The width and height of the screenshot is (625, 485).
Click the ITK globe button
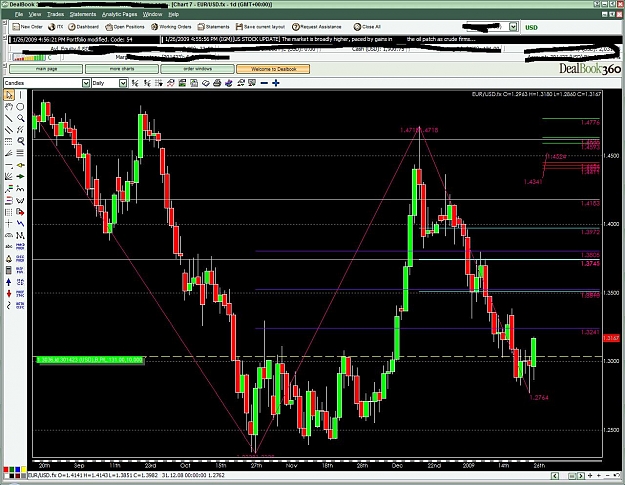(x=55, y=27)
